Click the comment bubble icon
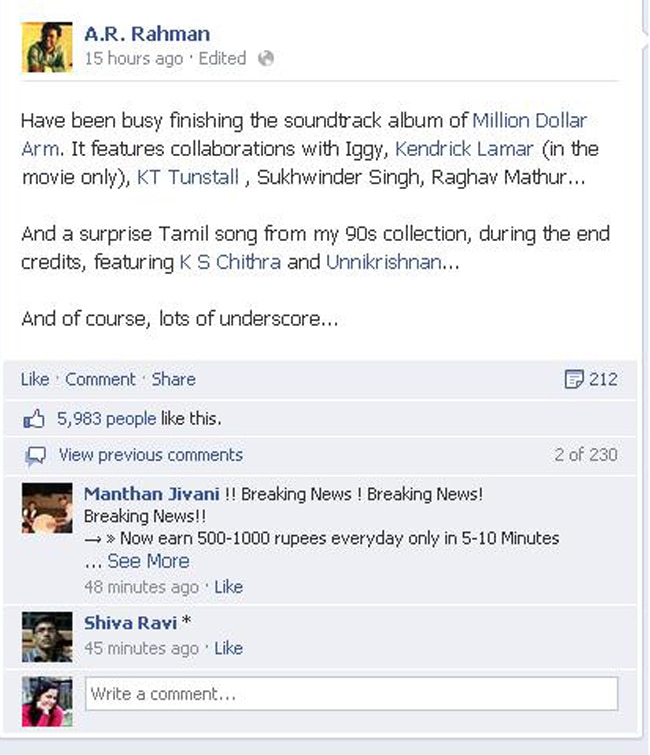This screenshot has height=755, width=650. (36, 456)
